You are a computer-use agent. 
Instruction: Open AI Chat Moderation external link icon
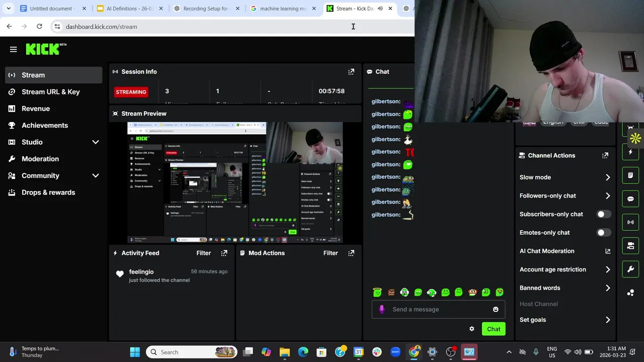(x=608, y=251)
